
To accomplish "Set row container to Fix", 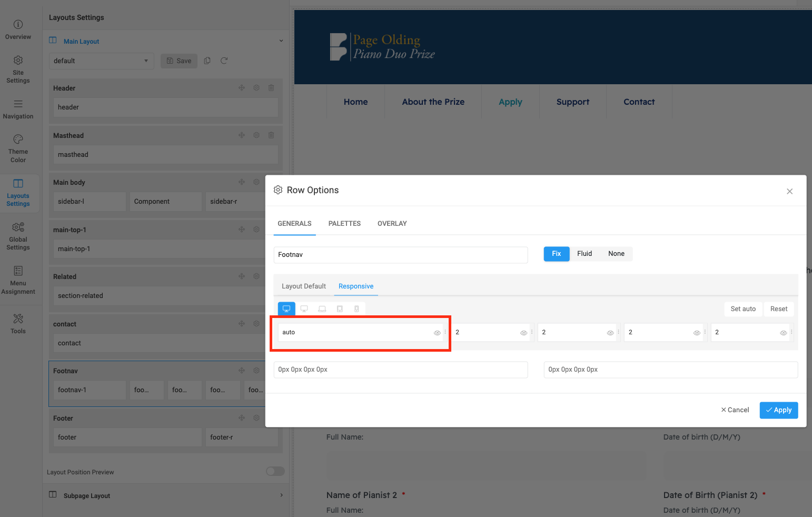I will [557, 254].
